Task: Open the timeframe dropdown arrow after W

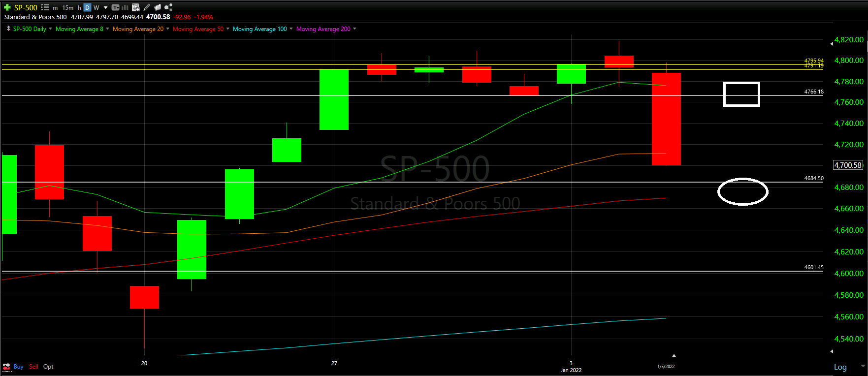Action: [105, 8]
